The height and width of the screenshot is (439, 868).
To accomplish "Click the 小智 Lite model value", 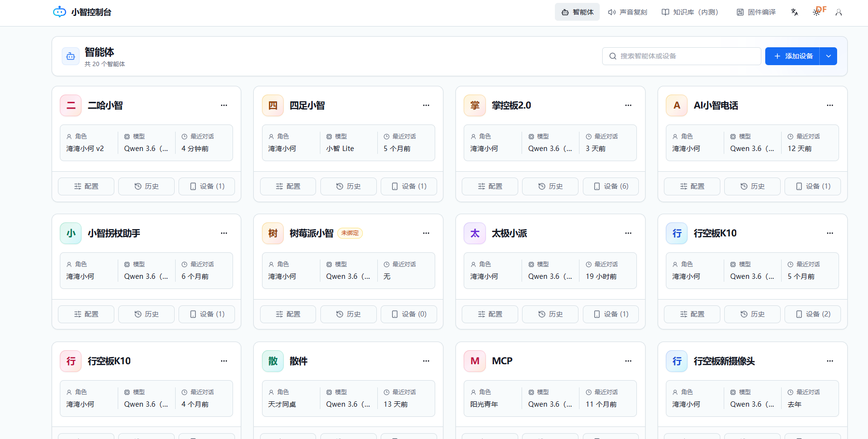I will (340, 149).
